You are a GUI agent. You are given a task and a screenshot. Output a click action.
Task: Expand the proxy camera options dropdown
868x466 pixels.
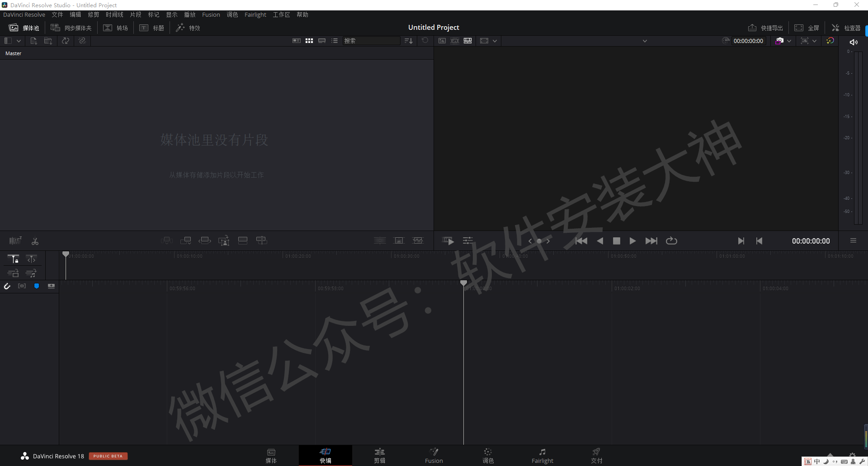789,41
